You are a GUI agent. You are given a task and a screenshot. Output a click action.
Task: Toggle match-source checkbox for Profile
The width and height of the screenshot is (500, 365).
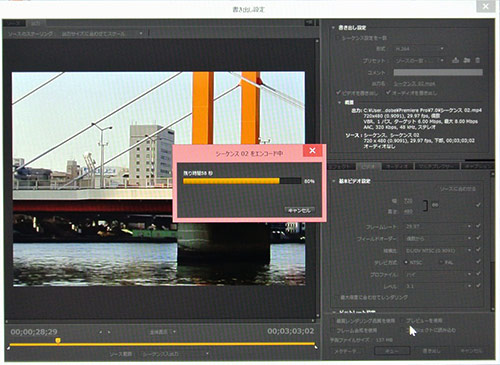[x=478, y=274]
